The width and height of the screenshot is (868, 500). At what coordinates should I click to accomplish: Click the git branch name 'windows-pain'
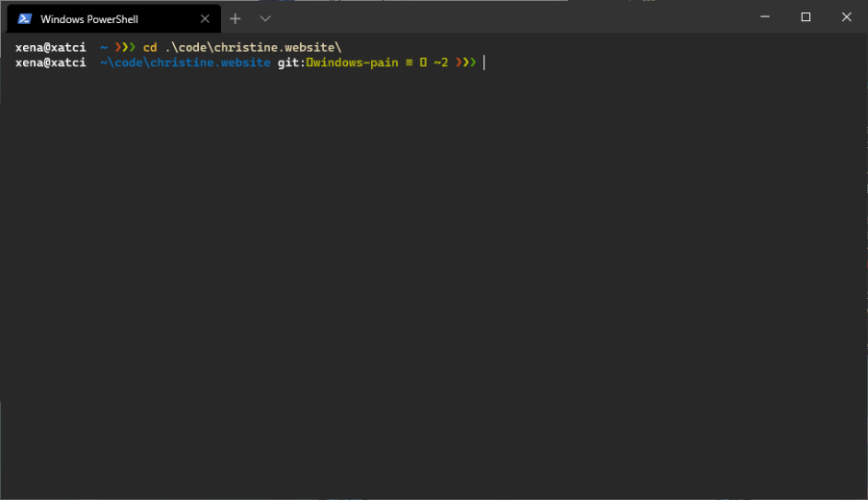(x=356, y=62)
